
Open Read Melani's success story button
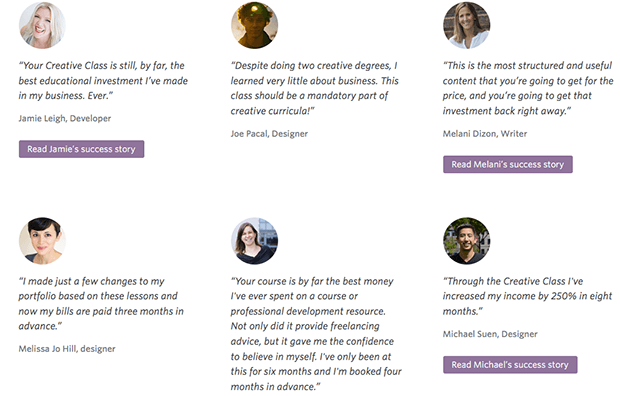tap(508, 164)
